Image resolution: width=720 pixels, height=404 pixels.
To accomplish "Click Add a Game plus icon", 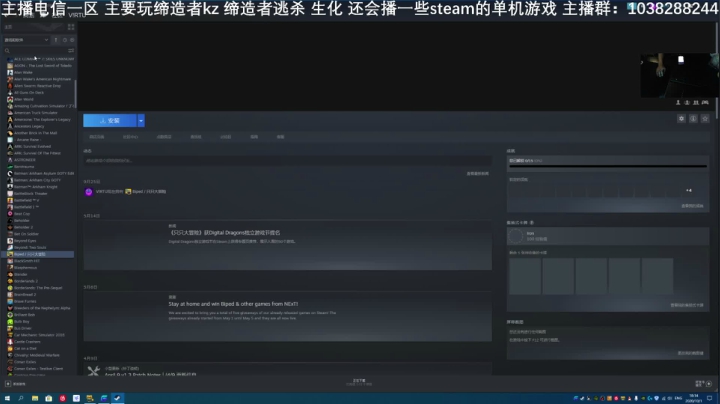I will coord(8,384).
